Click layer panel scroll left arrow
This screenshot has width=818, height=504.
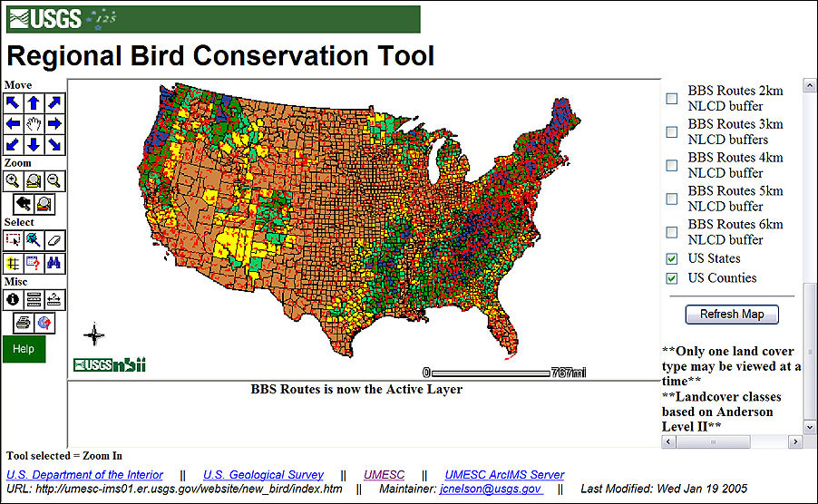668,442
